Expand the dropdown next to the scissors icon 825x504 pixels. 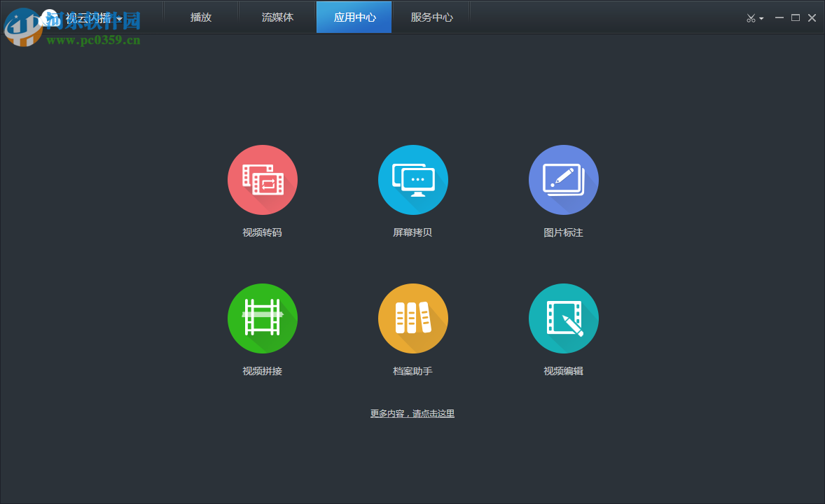coord(760,18)
